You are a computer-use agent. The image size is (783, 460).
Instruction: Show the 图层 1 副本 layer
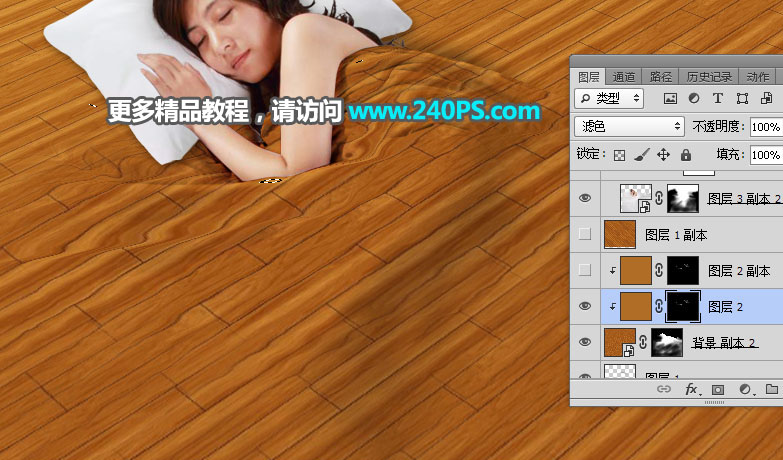(585, 234)
